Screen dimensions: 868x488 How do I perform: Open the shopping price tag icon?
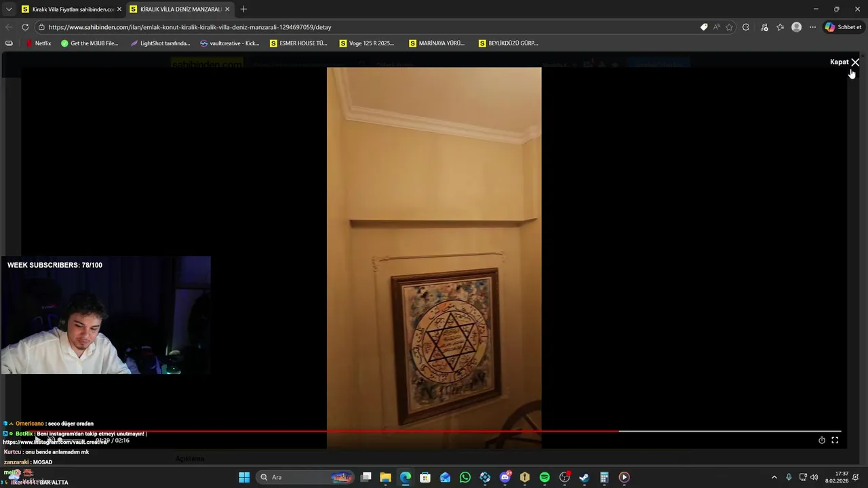[704, 27]
